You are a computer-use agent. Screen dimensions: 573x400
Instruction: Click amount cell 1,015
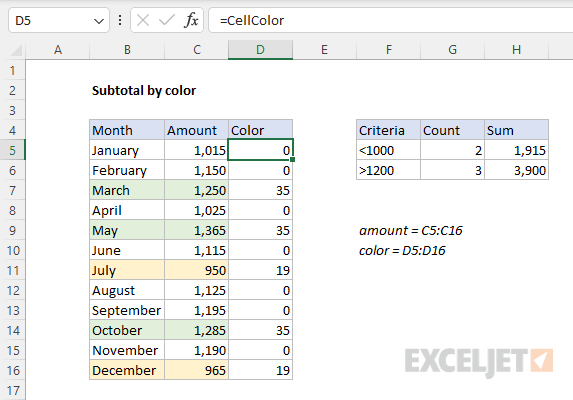click(197, 150)
